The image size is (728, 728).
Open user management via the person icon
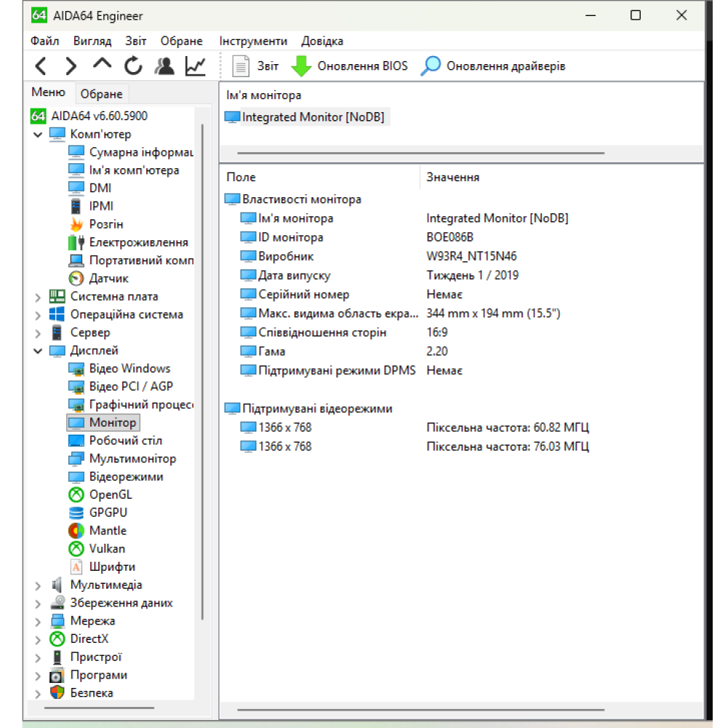(x=165, y=66)
